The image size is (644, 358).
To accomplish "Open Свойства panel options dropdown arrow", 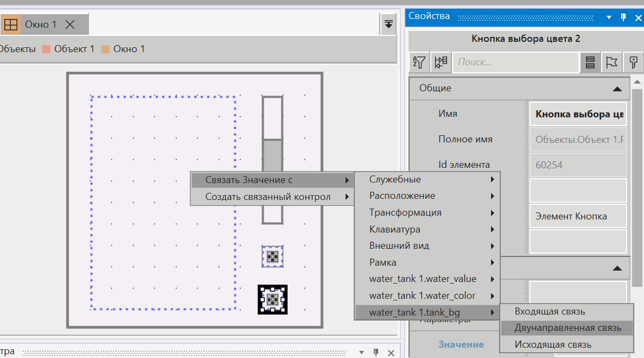I will coord(608,17).
